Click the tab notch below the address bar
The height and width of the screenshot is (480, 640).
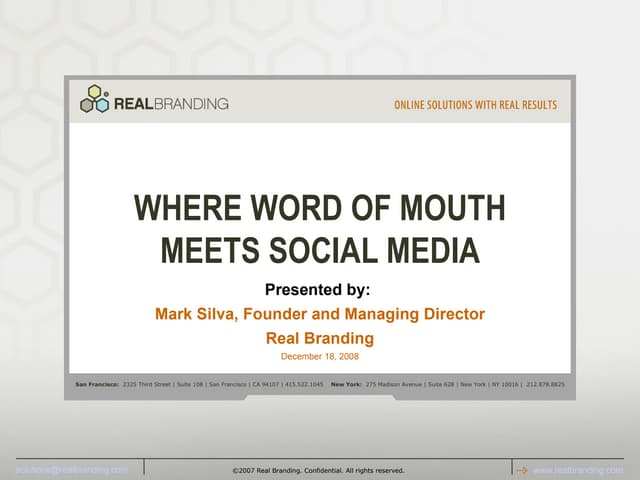pyautogui.click(x=320, y=396)
